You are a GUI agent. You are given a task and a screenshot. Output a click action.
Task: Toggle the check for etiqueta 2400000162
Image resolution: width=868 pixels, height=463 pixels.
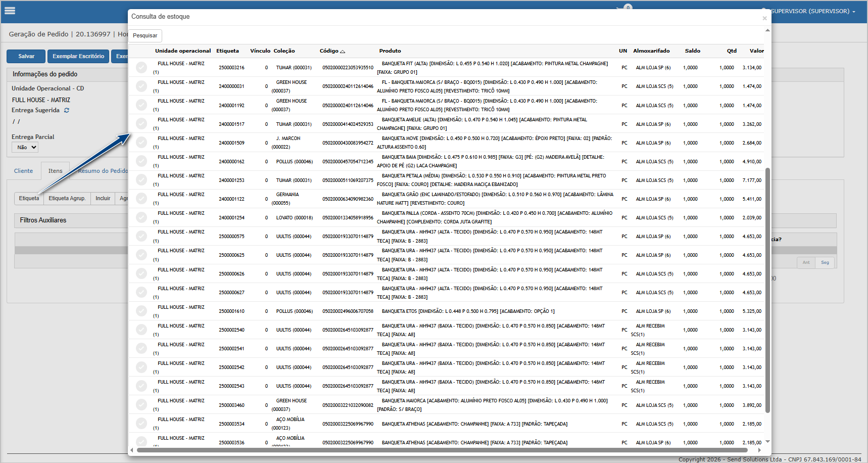(141, 161)
